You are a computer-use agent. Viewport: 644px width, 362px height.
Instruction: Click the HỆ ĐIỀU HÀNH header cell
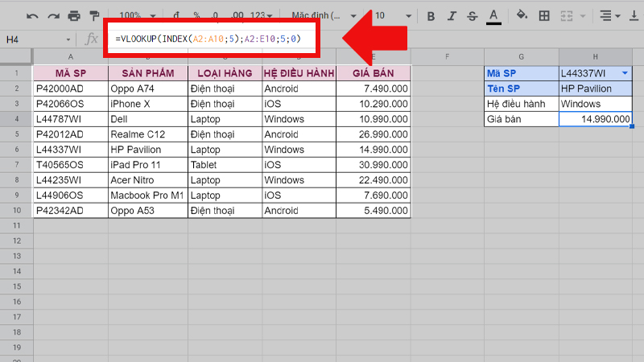(299, 73)
